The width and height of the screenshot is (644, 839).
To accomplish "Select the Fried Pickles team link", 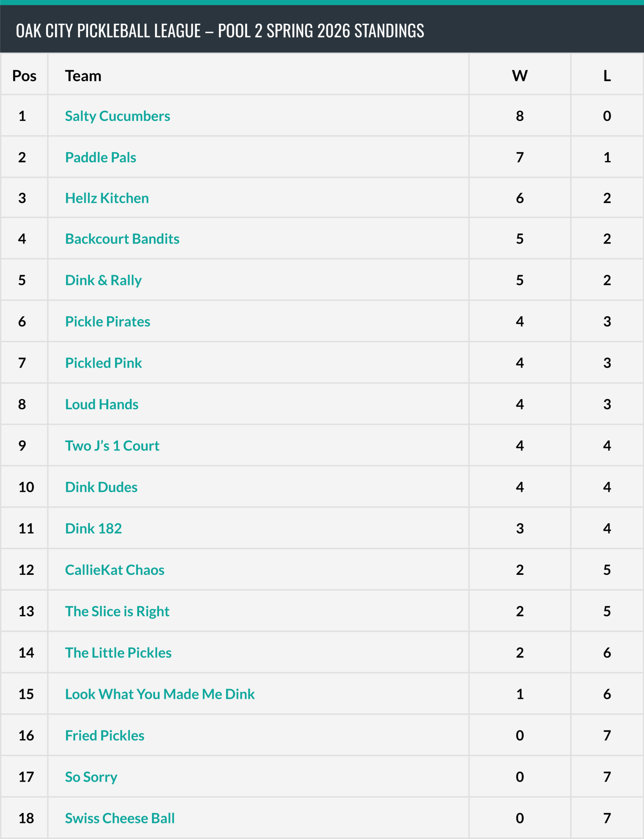I will 105,736.
